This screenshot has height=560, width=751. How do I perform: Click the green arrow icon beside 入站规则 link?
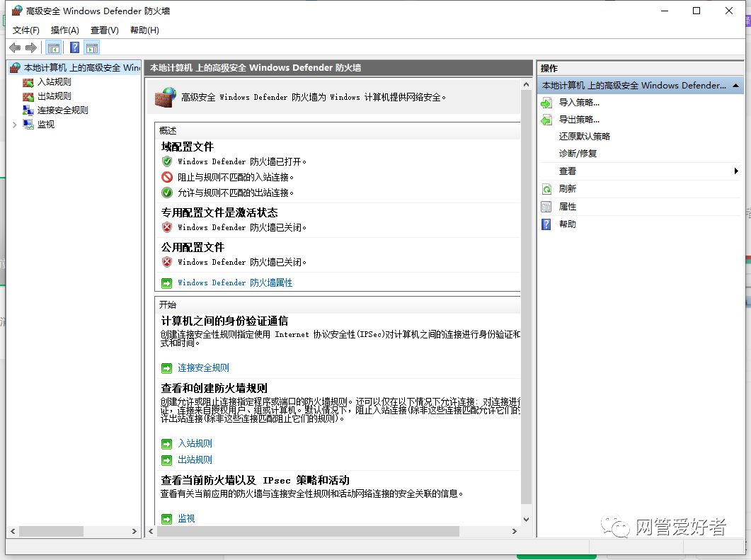point(166,444)
